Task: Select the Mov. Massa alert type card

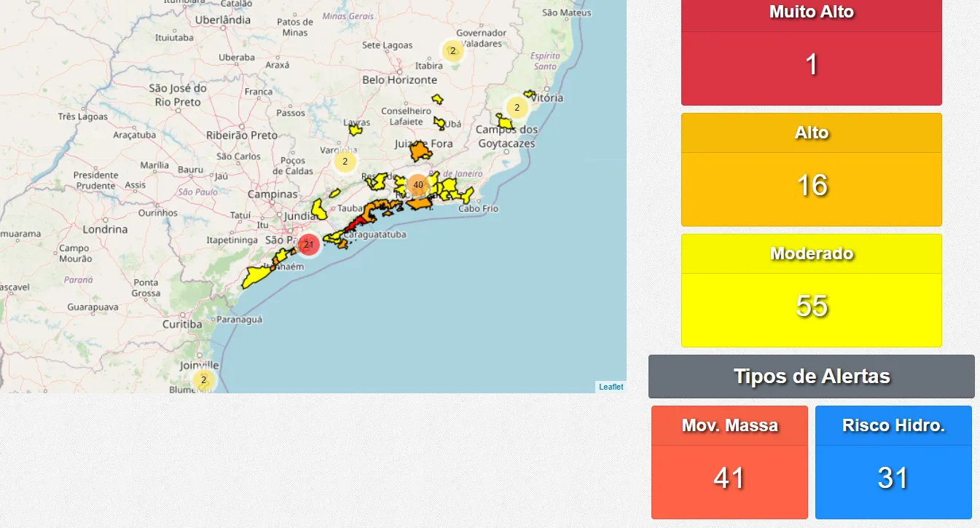Action: point(729,462)
